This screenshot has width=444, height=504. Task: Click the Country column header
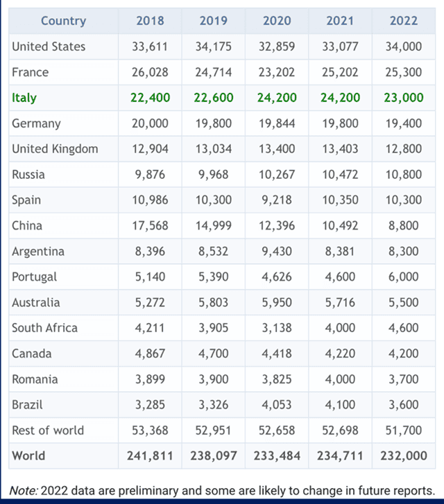pyautogui.click(x=63, y=20)
